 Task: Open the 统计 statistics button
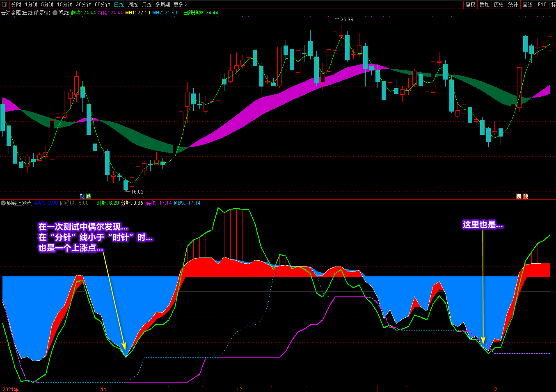pyautogui.click(x=513, y=5)
